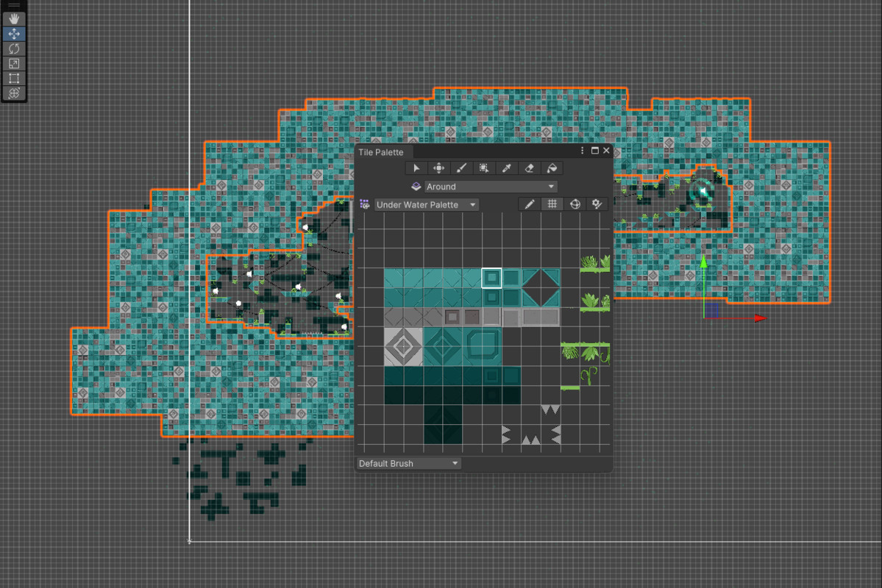
Task: Activate the Eraser tool in Tile Palette
Action: (x=529, y=168)
